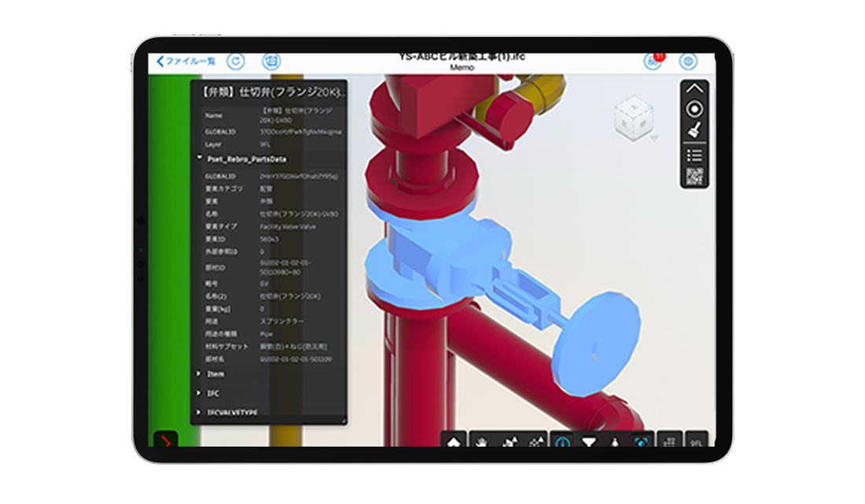865x504 pixels.
Task: Tap the refresh icon in the top bar
Action: [x=235, y=61]
